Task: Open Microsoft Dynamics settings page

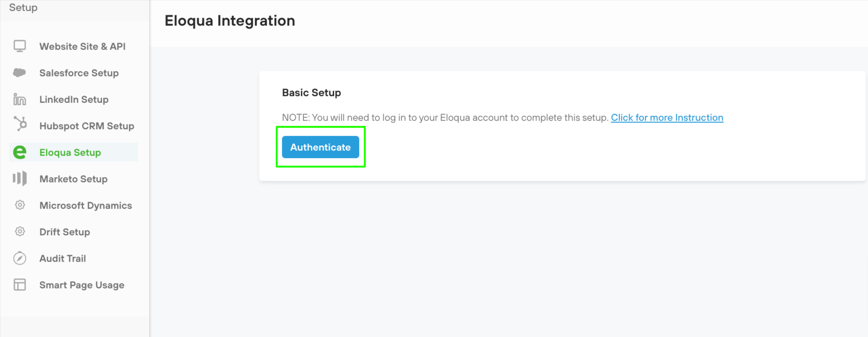Action: 85,205
